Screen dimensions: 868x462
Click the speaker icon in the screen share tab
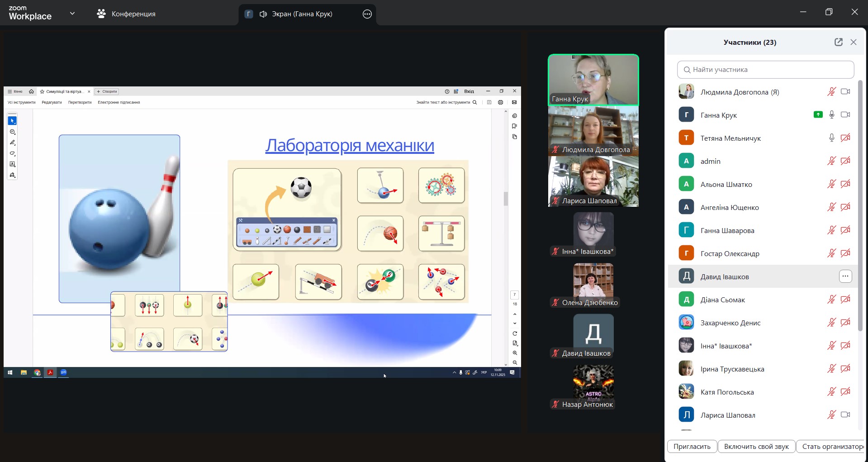[x=263, y=14]
